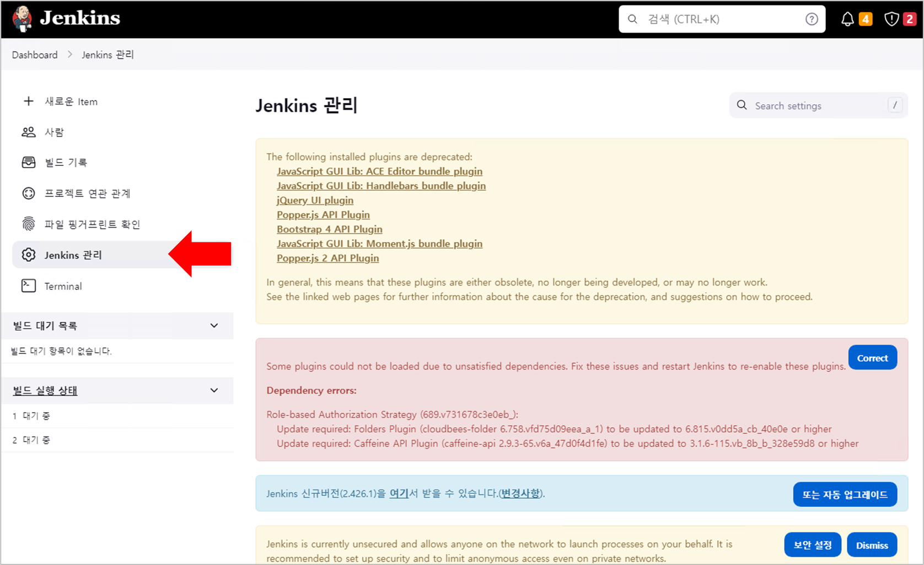Viewport: 924px width, 565px height.
Task: Open the 변경사항 changelog link
Action: tap(520, 493)
